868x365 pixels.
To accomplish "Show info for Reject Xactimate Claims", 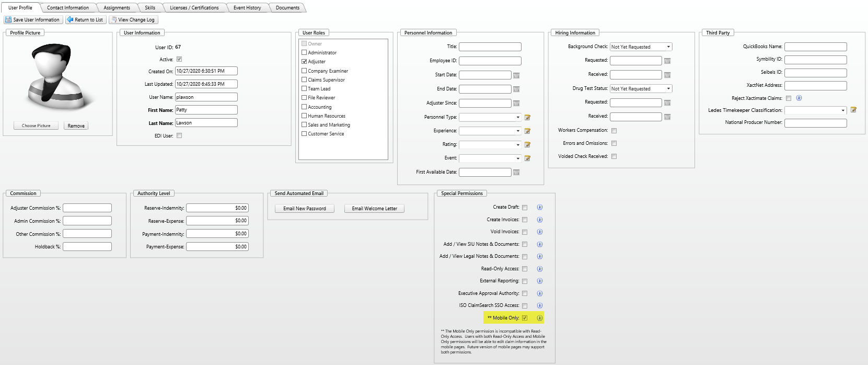I will point(799,98).
